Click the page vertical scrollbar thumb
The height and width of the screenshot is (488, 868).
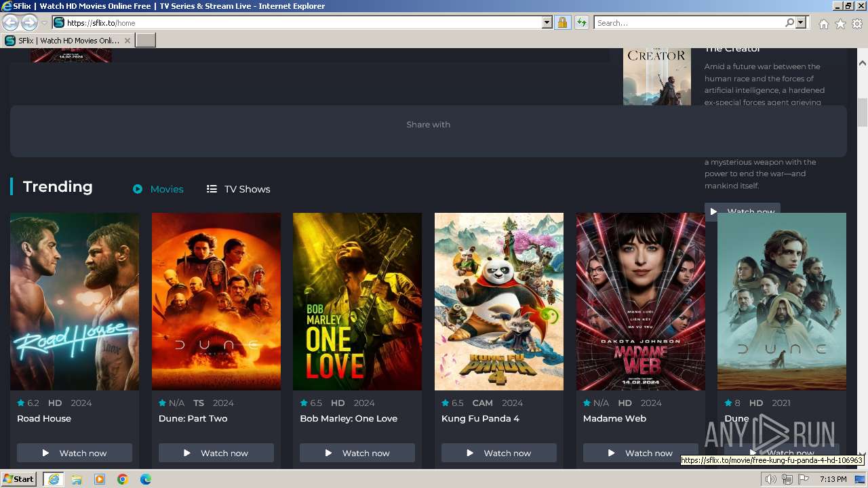tap(863, 113)
